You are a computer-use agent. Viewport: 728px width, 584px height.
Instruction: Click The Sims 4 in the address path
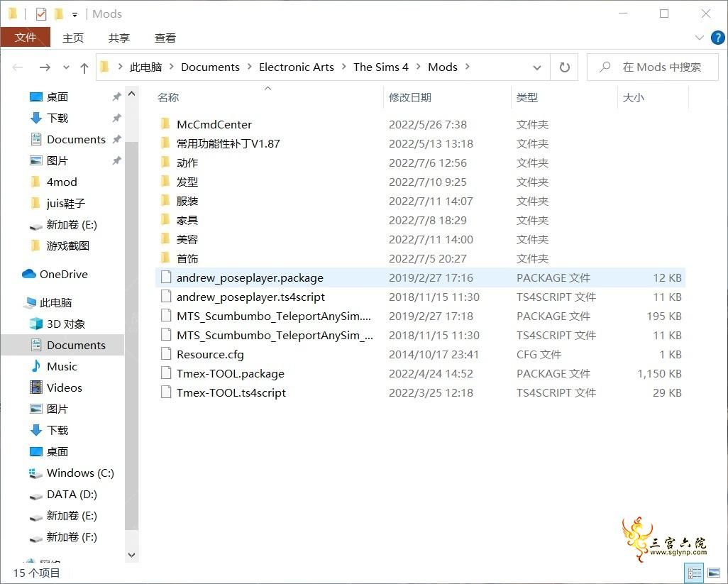(x=381, y=67)
